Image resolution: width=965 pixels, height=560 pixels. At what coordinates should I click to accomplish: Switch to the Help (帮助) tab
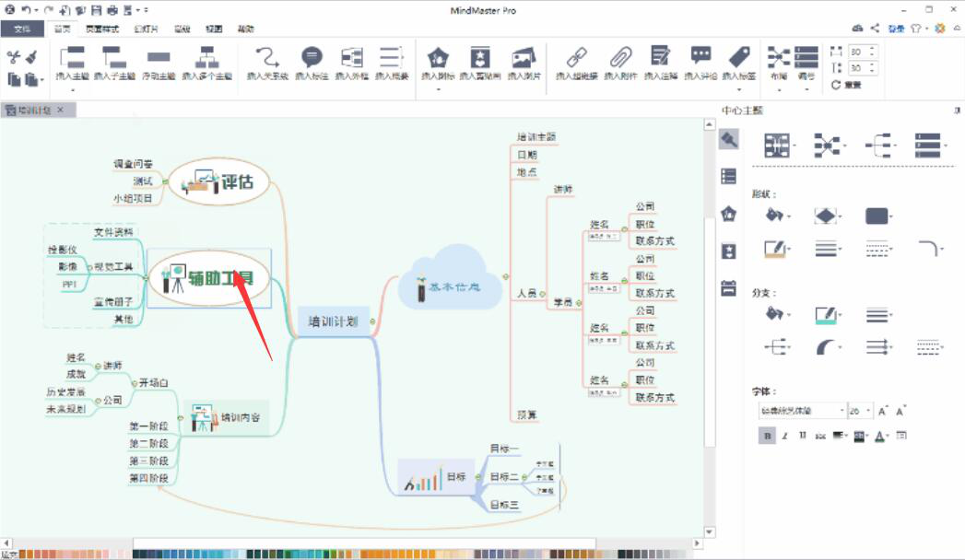(245, 29)
